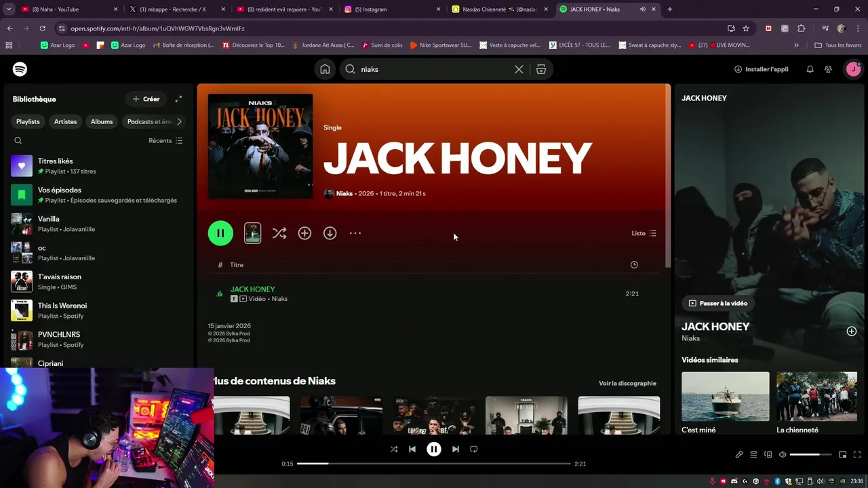Image resolution: width=868 pixels, height=488 pixels.
Task: Show more library filters with chevron
Action: (x=179, y=121)
